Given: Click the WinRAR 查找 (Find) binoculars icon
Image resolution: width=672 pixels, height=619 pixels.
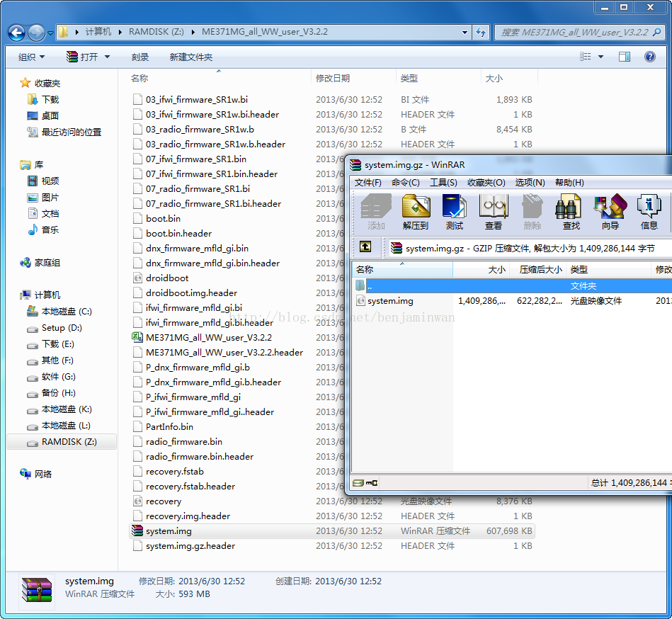Looking at the screenshot, I should tap(571, 211).
